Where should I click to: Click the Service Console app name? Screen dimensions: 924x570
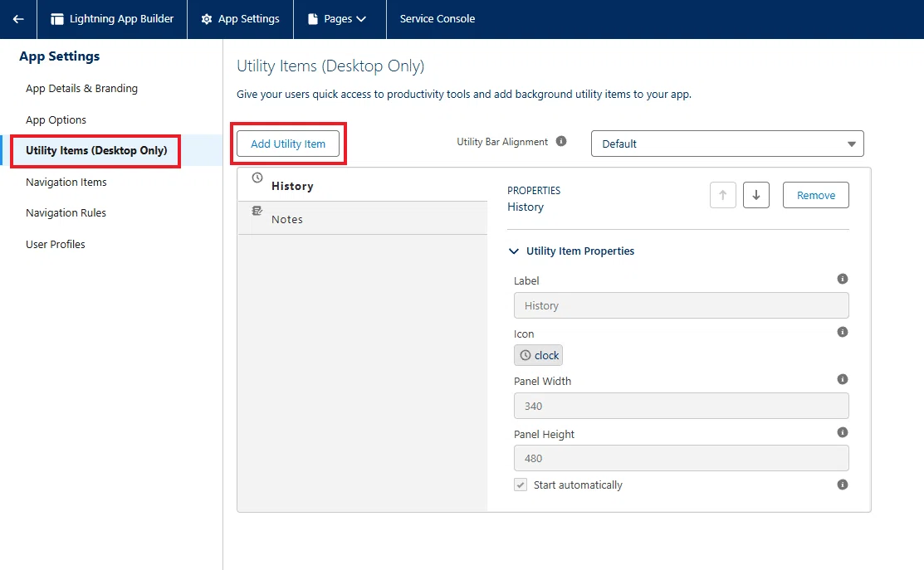[438, 19]
